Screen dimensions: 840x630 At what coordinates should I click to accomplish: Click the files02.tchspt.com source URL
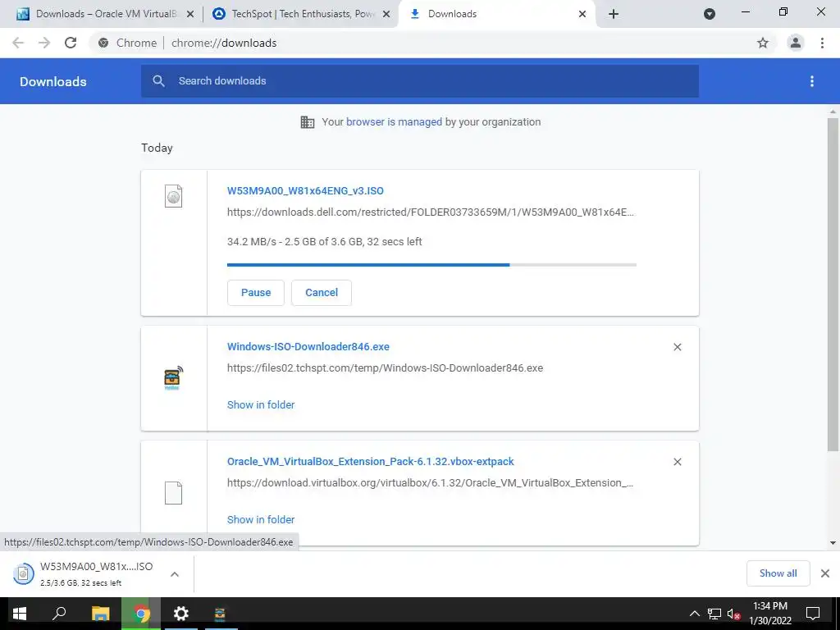[385, 368]
